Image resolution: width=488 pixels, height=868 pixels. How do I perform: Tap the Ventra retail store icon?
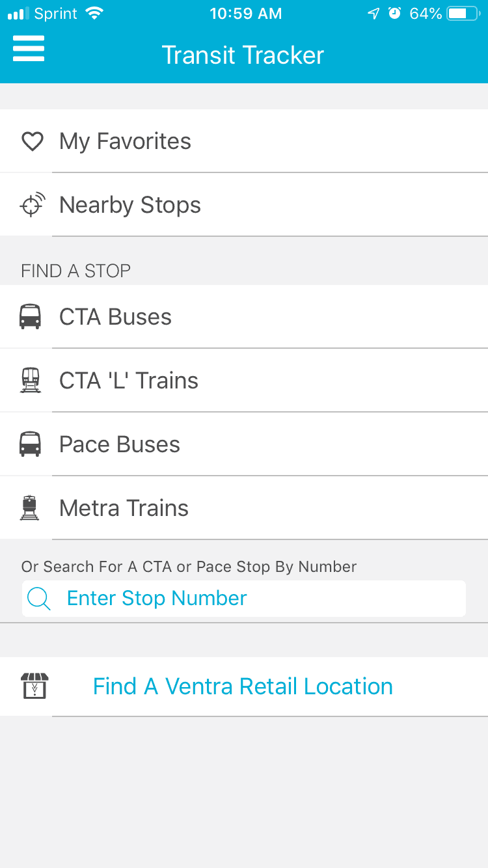point(34,686)
